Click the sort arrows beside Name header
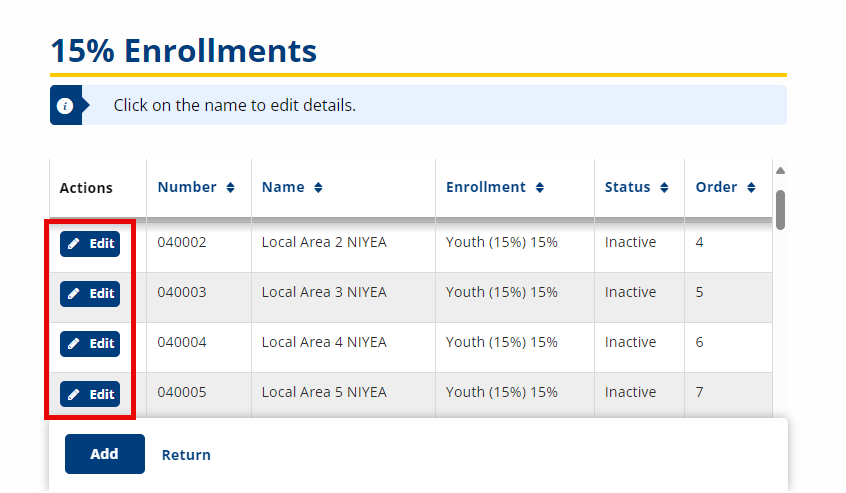 (x=319, y=188)
